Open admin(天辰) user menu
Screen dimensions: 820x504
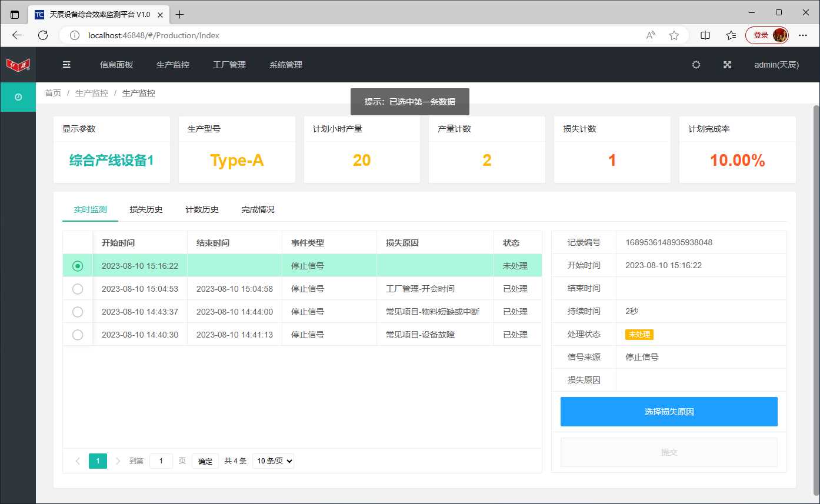[x=776, y=65]
